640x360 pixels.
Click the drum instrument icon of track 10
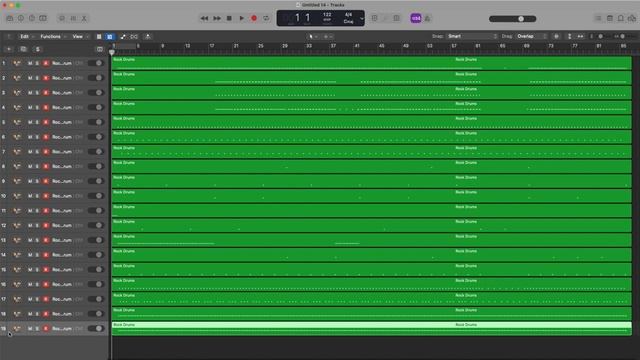[x=17, y=196]
